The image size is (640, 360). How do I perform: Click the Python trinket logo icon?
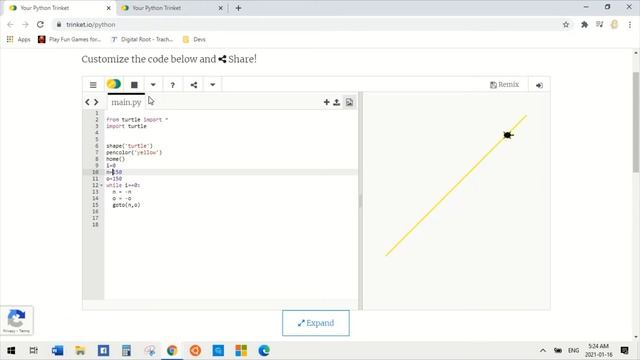pyautogui.click(x=113, y=84)
